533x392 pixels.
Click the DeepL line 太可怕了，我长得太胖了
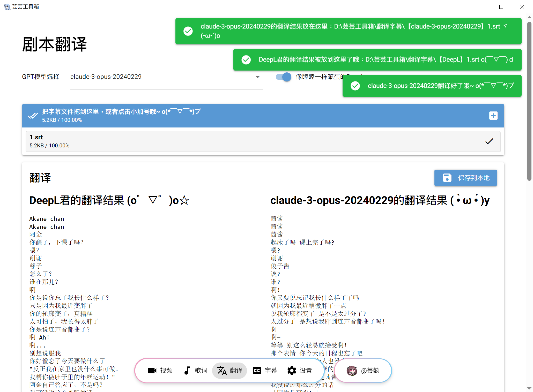(64, 321)
